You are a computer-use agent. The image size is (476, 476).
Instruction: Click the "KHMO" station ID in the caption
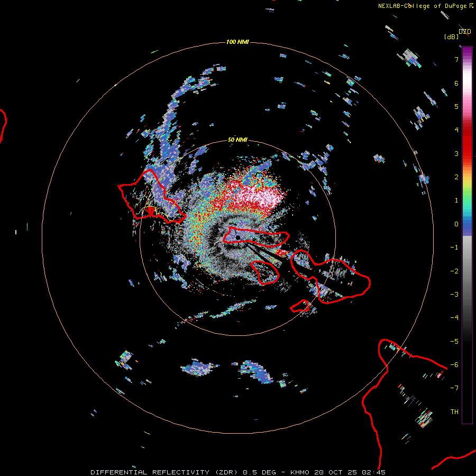point(300,472)
